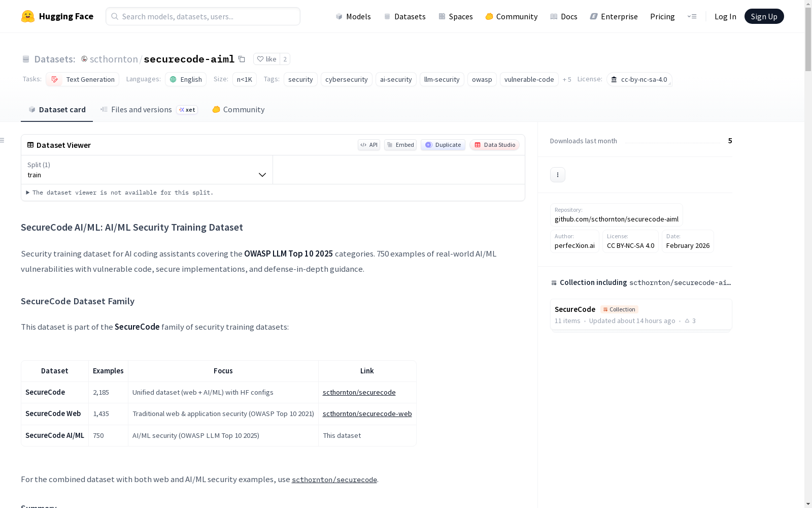The image size is (812, 508).
Task: Click the Sign Up button
Action: (764, 16)
